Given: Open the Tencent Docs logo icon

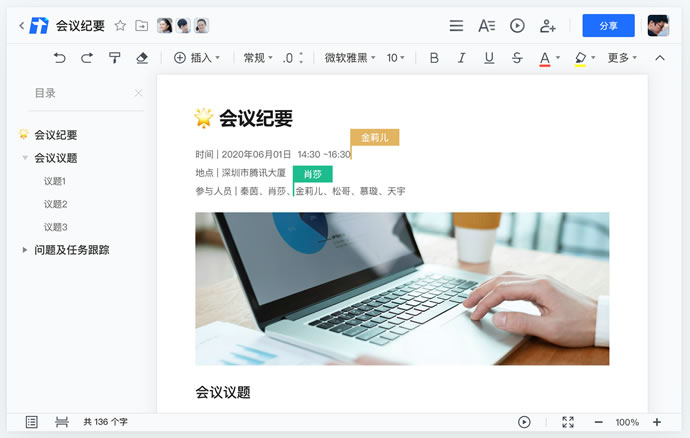Looking at the screenshot, I should coord(39,26).
